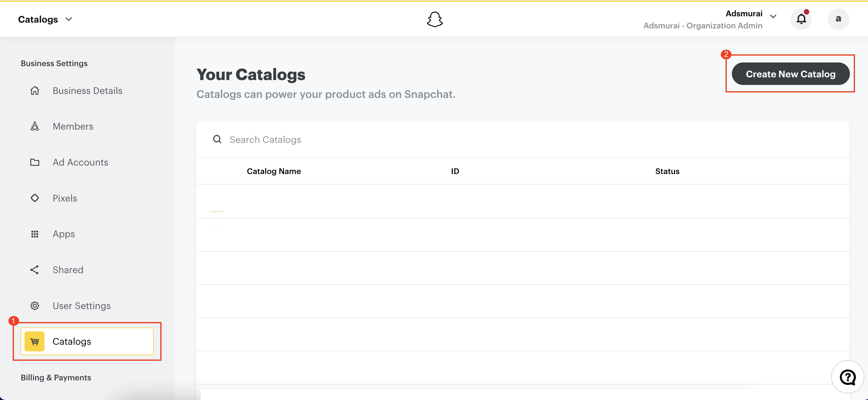Click the Billing & Payments heading

(x=56, y=377)
